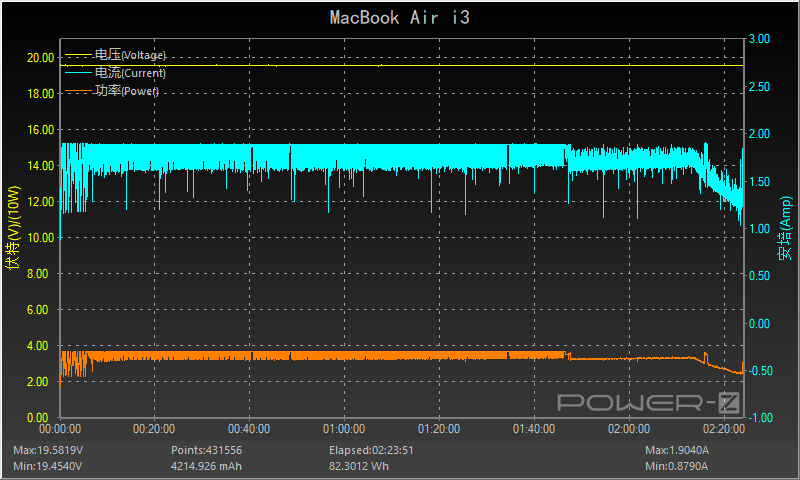Screen dimensions: 800x480
Task: Click the 01:40:00 time axis label
Action: tap(533, 429)
